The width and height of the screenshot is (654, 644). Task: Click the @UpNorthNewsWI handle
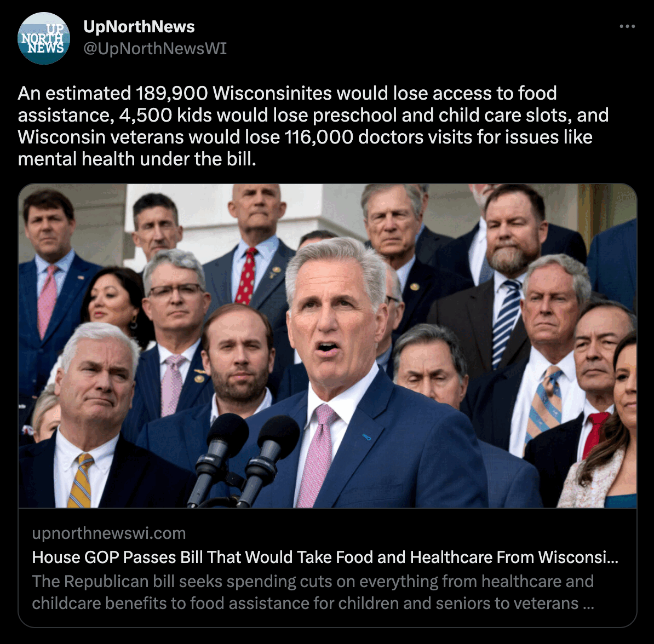click(x=155, y=48)
